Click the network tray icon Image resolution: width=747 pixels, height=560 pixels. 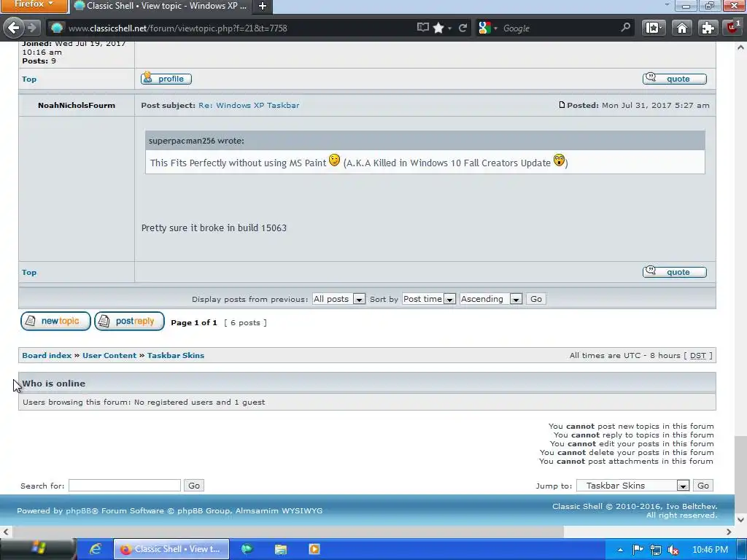point(656,550)
